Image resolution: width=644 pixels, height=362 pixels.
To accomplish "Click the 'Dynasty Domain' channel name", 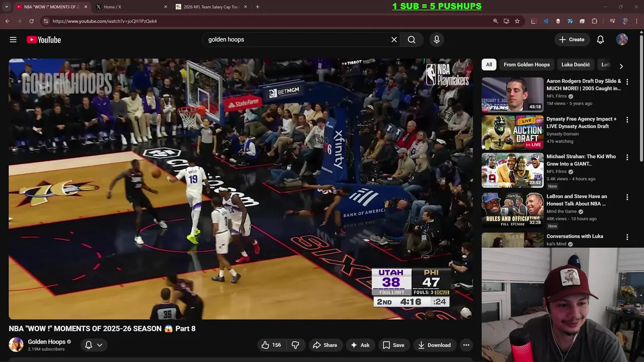I will click(562, 134).
